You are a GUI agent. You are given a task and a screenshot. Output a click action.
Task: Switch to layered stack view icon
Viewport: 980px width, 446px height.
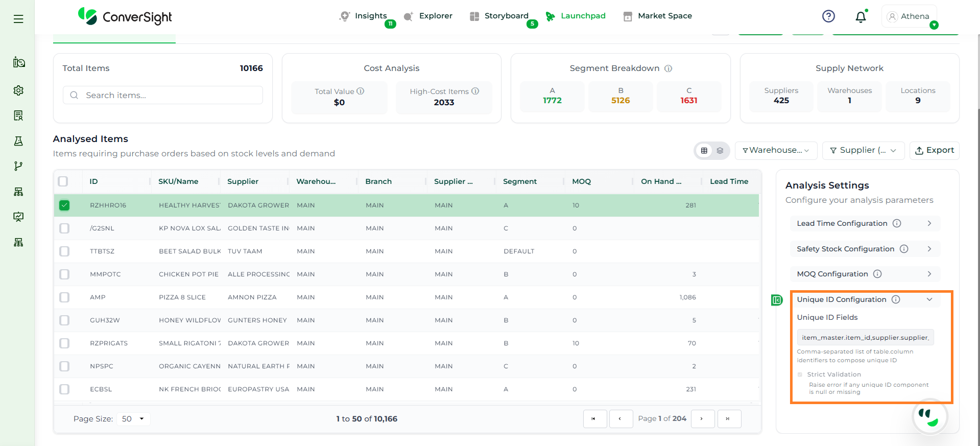coord(720,151)
